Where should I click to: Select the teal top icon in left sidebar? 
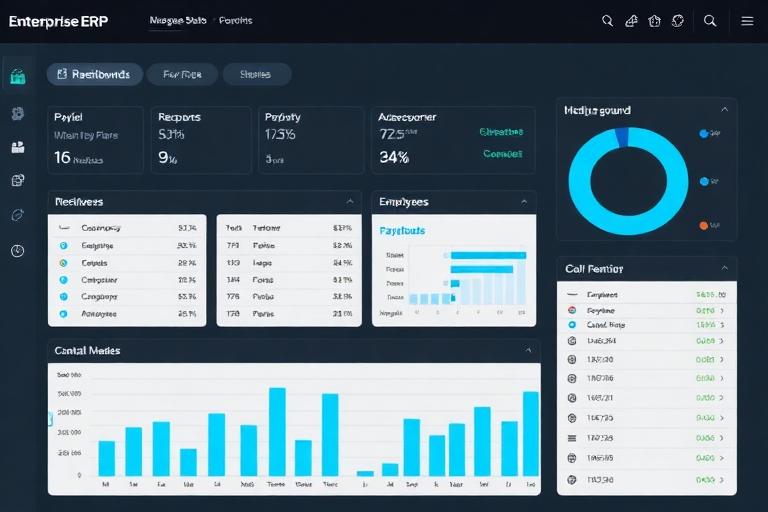pyautogui.click(x=17, y=76)
